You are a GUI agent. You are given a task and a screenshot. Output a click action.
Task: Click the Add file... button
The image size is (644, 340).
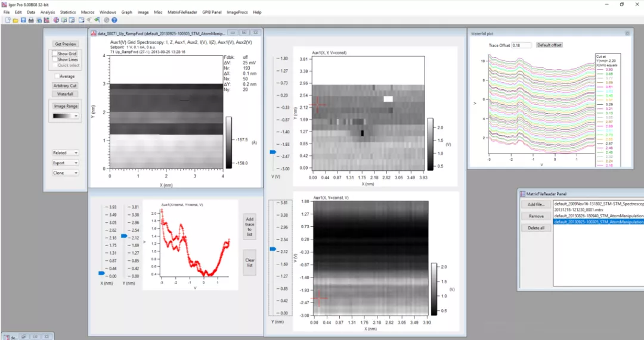[x=536, y=204]
